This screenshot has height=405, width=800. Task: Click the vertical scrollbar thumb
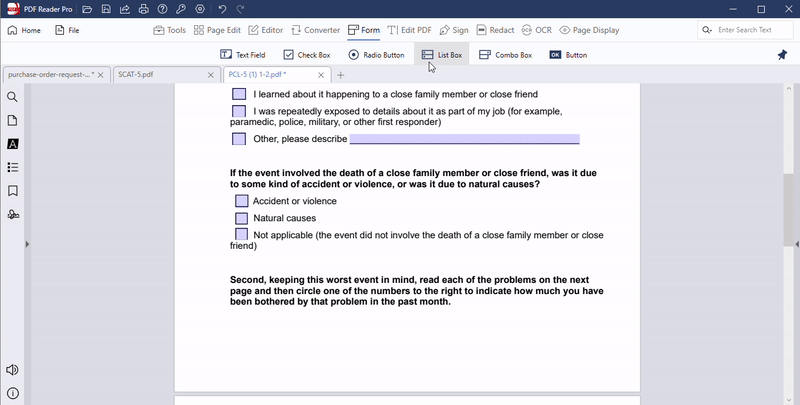pyautogui.click(x=788, y=210)
